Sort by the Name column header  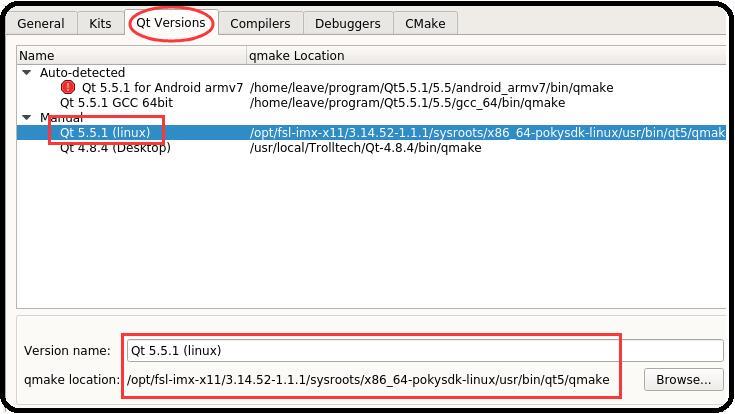pyautogui.click(x=131, y=55)
